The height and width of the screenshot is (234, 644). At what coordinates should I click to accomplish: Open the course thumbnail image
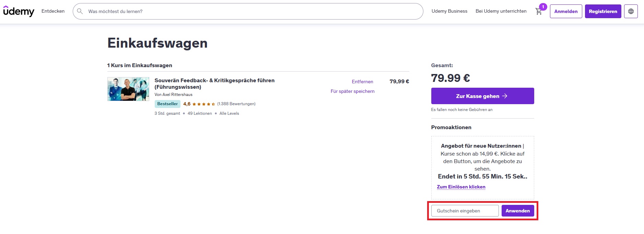(128, 89)
